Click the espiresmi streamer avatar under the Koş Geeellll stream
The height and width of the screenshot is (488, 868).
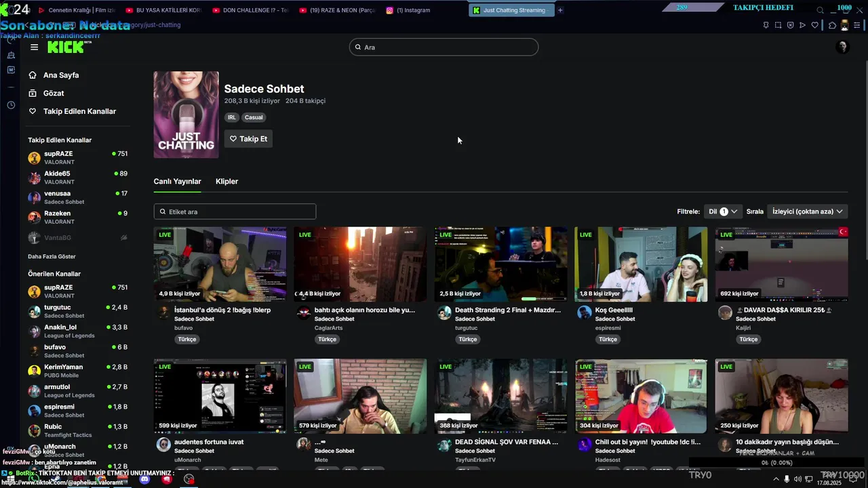tap(585, 312)
